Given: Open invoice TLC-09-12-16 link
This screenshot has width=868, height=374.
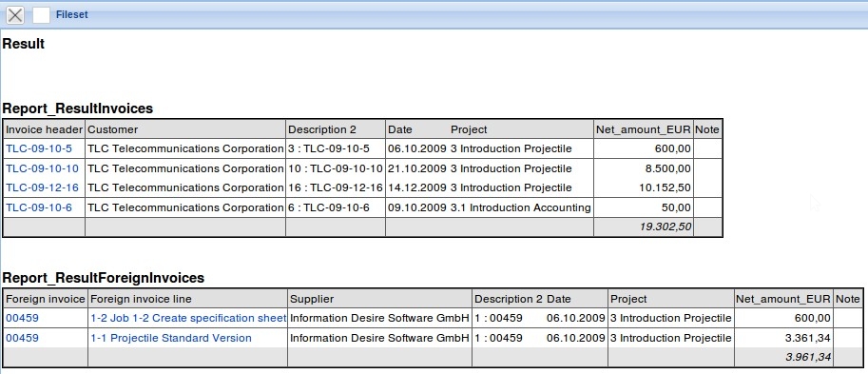Looking at the screenshot, I should click(42, 187).
